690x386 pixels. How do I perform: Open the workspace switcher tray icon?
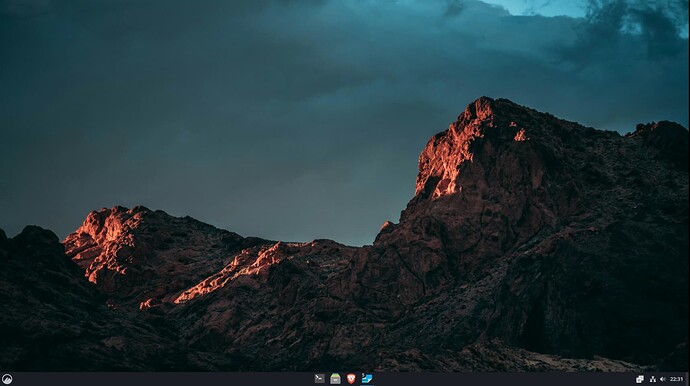click(640, 379)
